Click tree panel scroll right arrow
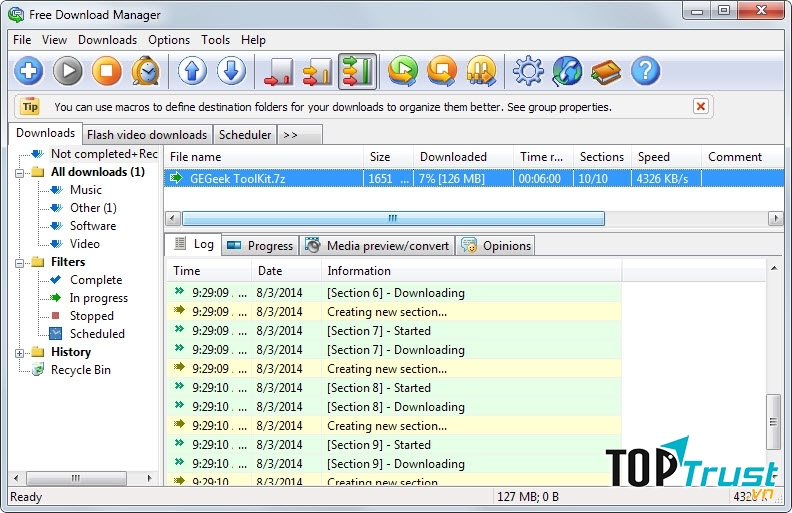Screen dimensions: 792x513 point(149,478)
